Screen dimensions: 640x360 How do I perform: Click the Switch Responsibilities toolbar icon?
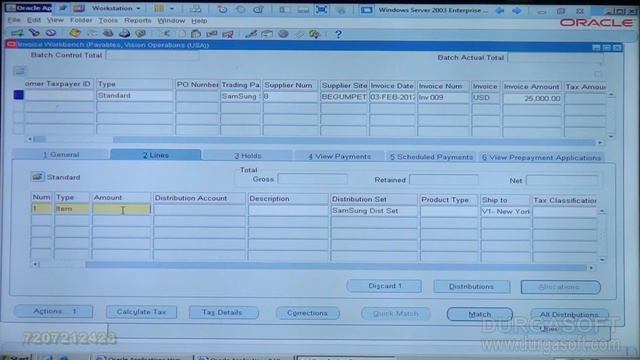tap(108, 33)
